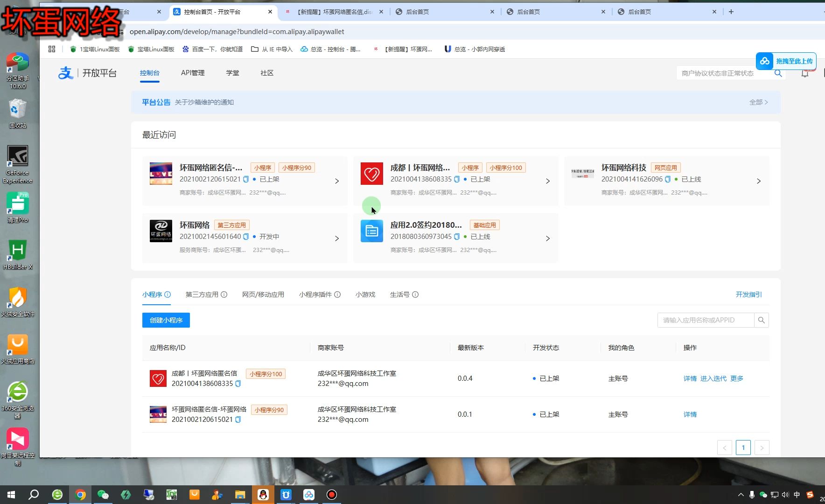Open 成都丨坏蛋网络 recent card arrow
825x504 pixels.
pyautogui.click(x=548, y=181)
